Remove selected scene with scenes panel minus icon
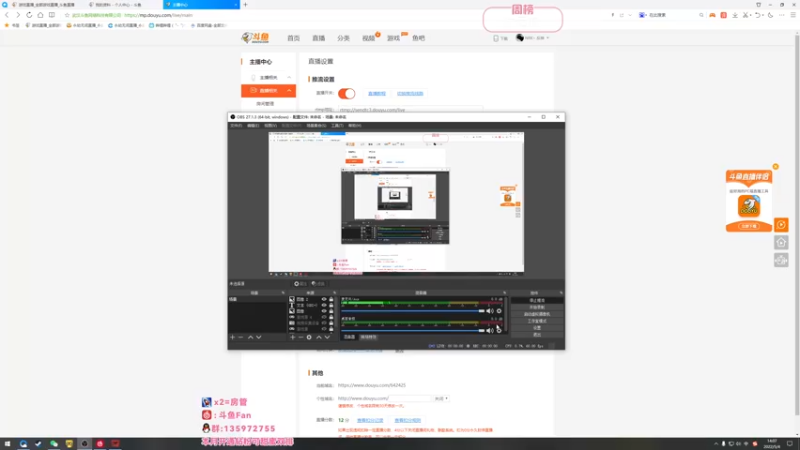The height and width of the screenshot is (450, 800). coord(241,337)
